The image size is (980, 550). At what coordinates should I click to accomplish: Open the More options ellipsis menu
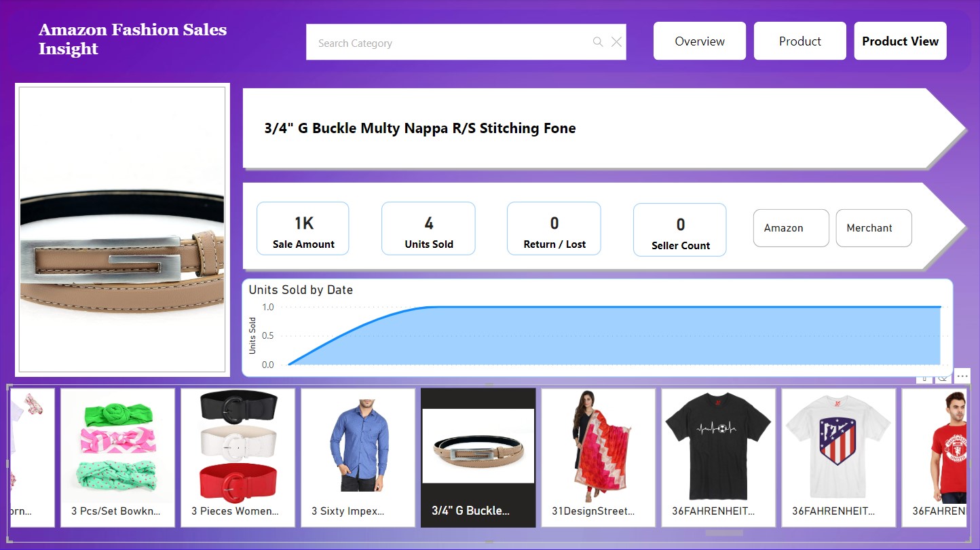pos(962,376)
